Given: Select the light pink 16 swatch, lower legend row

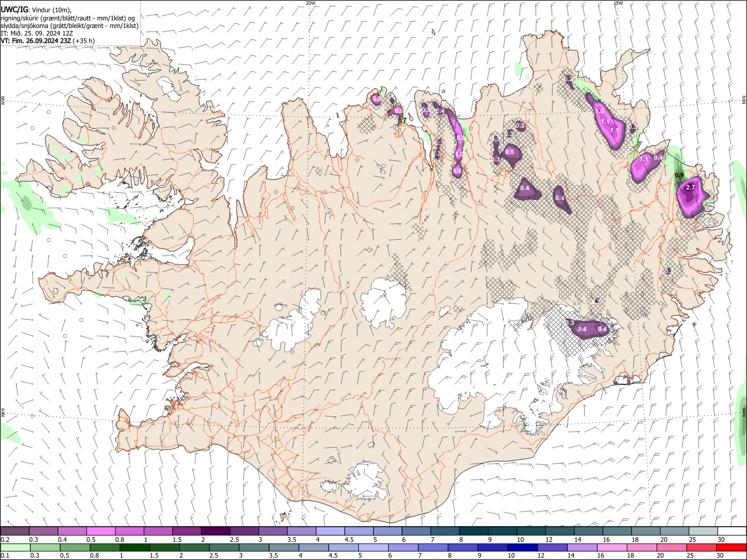Looking at the screenshot, I should pyautogui.click(x=612, y=547).
